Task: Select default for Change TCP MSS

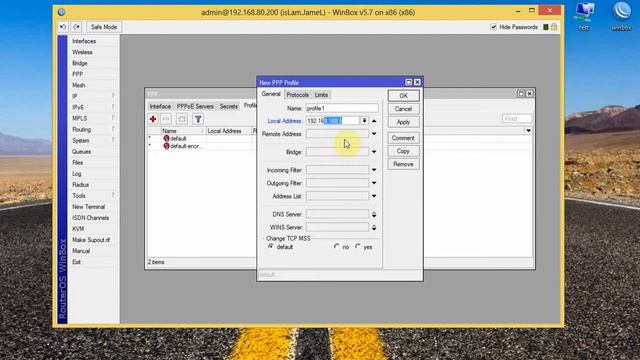Action: point(270,247)
